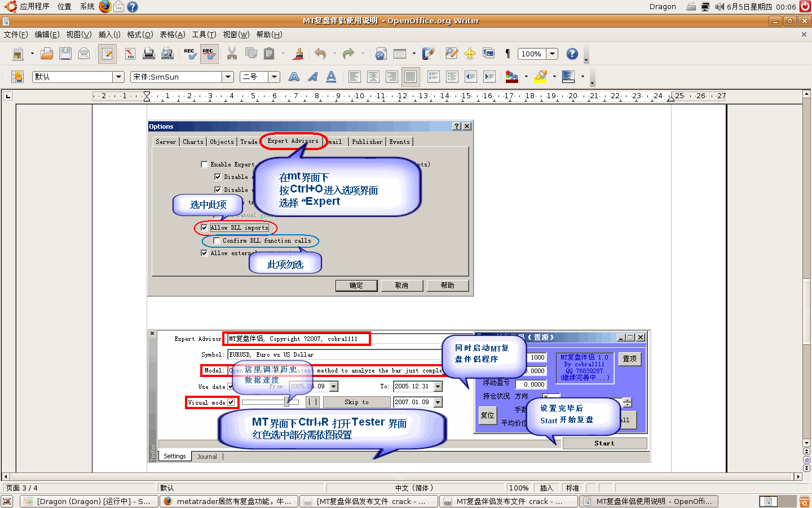Open the font name list for 宋体;SimSun

coord(228,77)
